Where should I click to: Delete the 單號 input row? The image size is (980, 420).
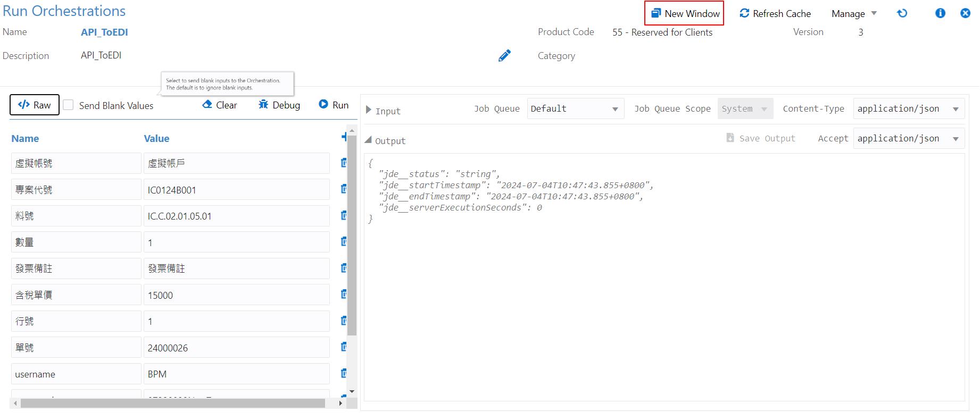[344, 347]
